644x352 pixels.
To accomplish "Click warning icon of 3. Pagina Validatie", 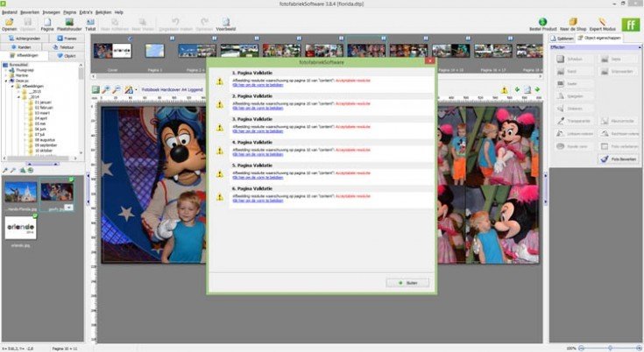I will (220, 128).
